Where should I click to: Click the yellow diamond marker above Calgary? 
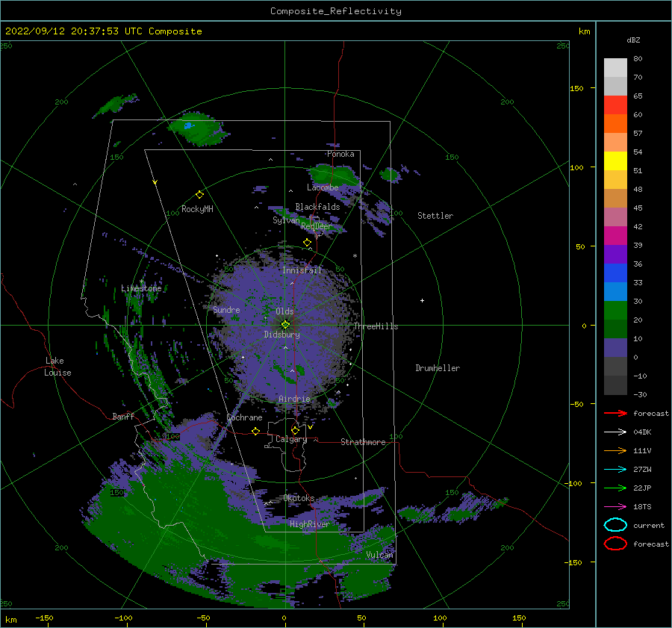click(x=295, y=430)
